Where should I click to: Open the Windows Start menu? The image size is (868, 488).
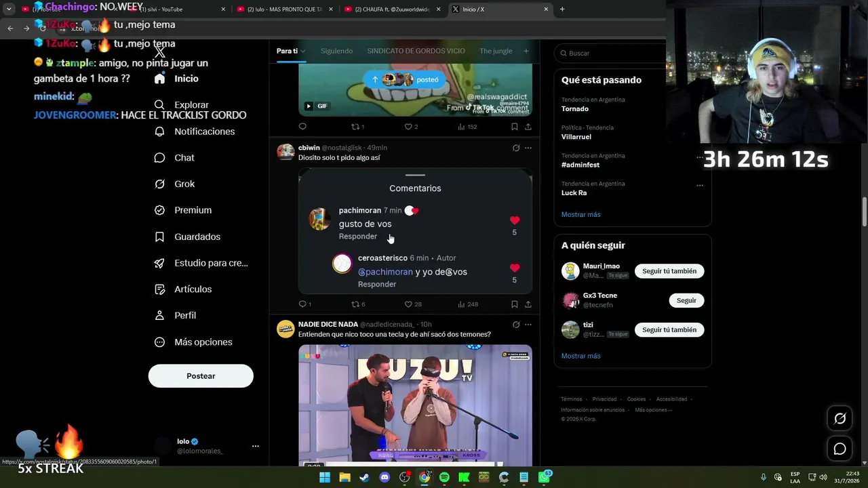pos(325,477)
